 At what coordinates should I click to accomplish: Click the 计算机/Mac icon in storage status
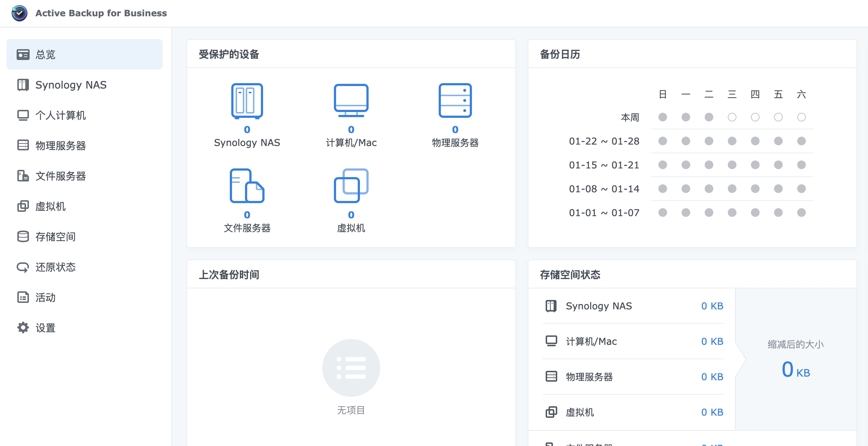point(551,341)
